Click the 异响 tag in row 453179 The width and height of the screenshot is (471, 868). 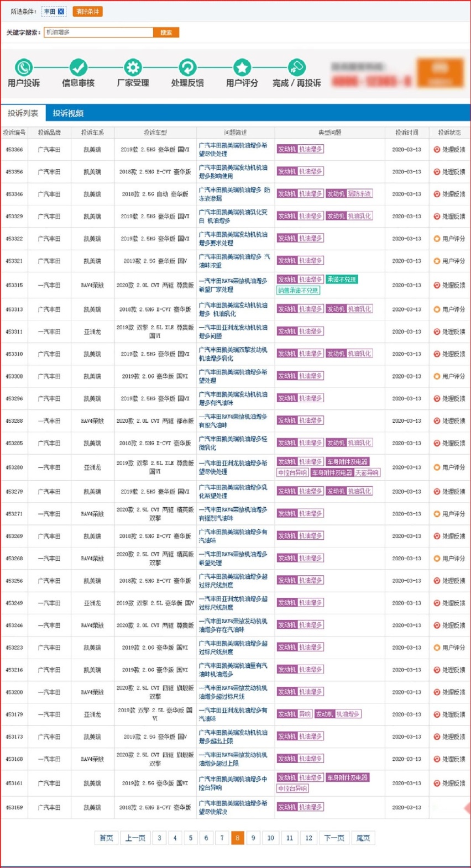point(305,714)
